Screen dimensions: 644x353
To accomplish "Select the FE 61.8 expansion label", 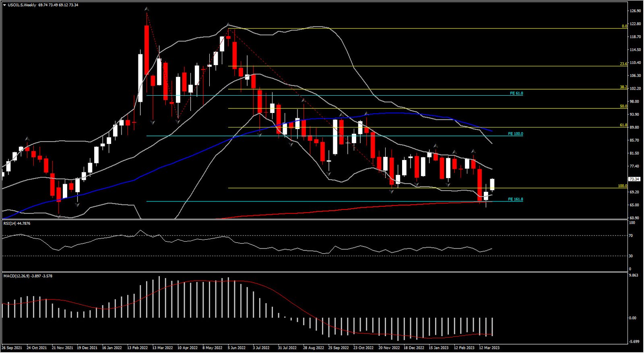I will (x=516, y=93).
